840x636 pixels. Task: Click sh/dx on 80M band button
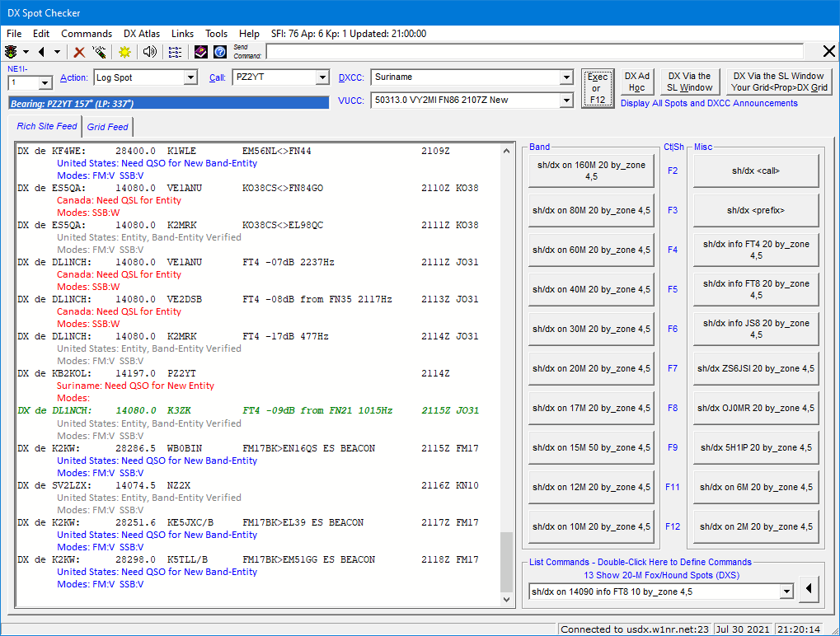[591, 210]
